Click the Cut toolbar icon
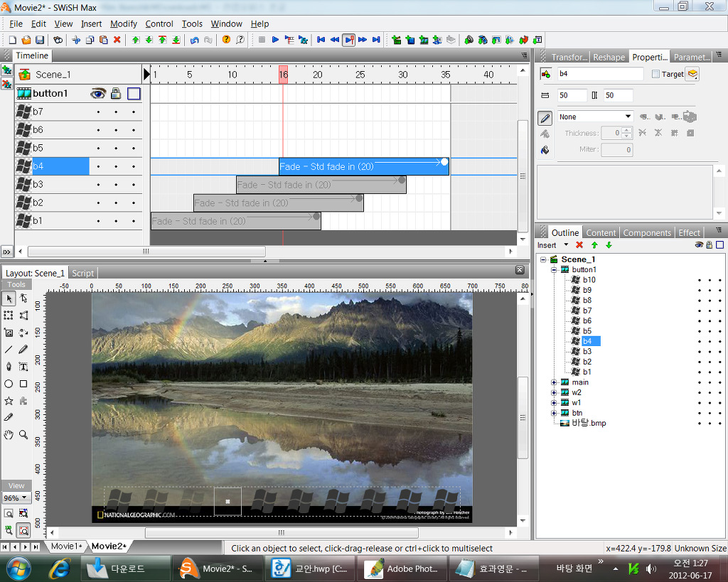Screen dimensions: 728x582 pyautogui.click(x=76, y=40)
